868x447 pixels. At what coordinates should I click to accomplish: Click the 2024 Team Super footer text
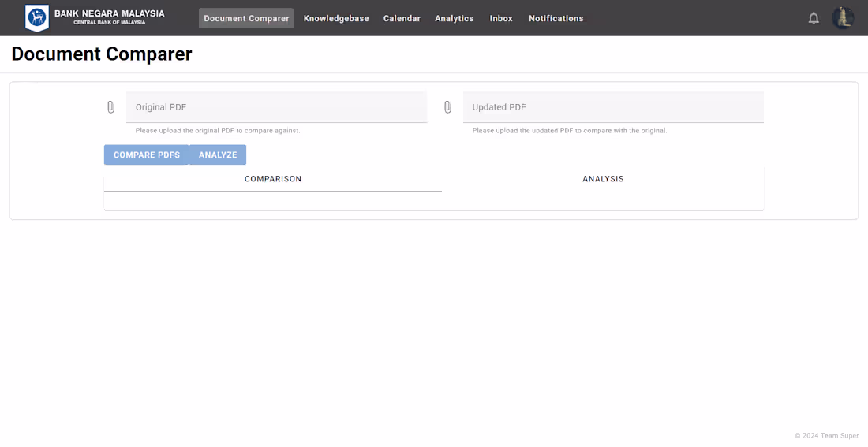pyautogui.click(x=827, y=436)
